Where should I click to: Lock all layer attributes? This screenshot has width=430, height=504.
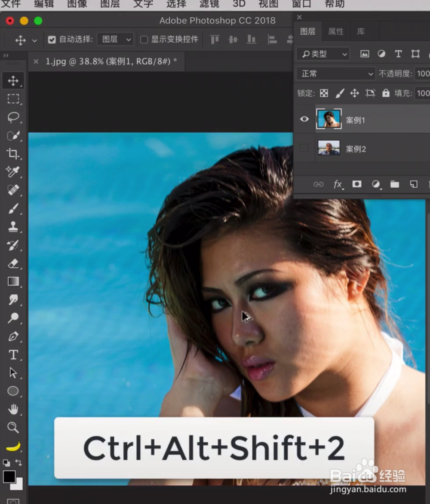click(386, 93)
